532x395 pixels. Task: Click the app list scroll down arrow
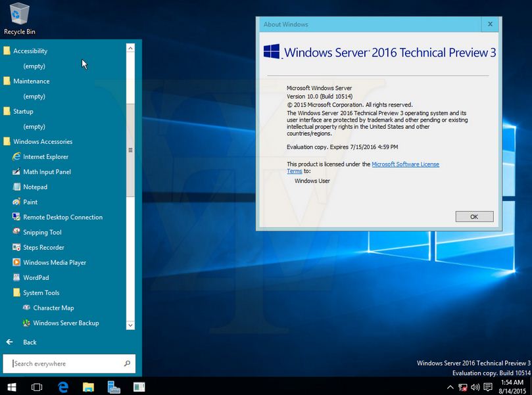(130, 325)
